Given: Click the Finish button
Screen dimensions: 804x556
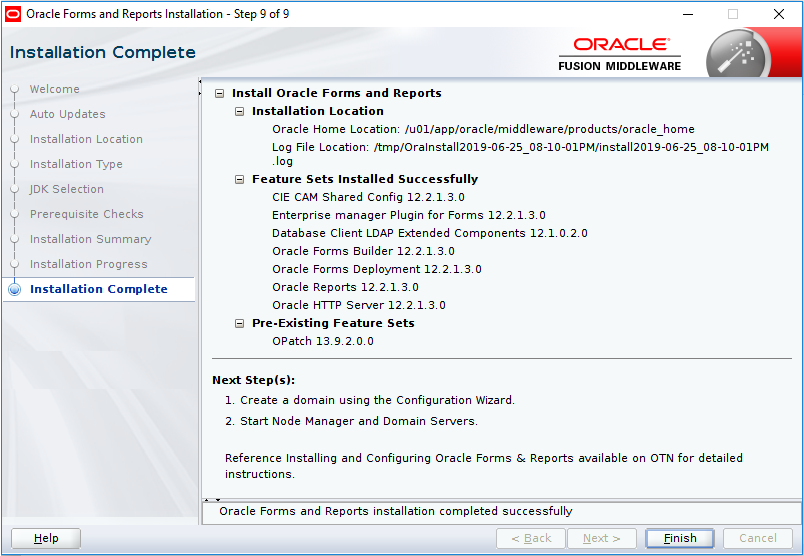Looking at the screenshot, I should [679, 538].
